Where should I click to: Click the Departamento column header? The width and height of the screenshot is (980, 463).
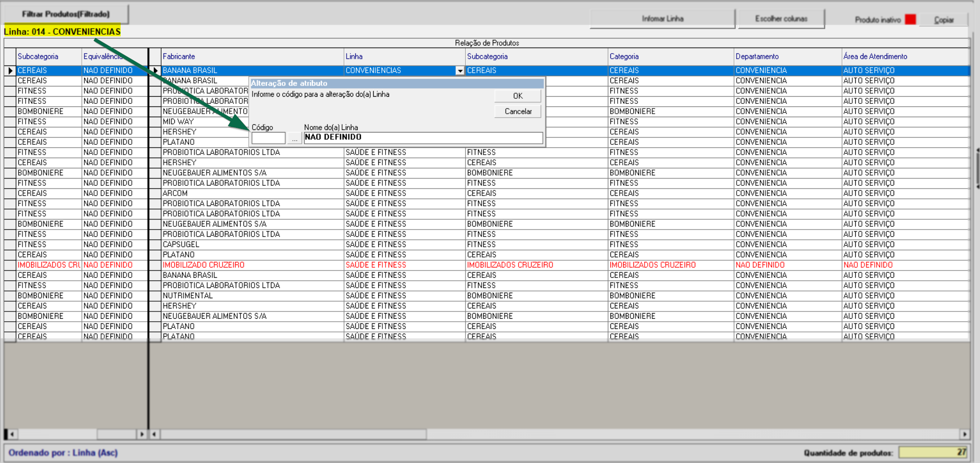coord(757,57)
